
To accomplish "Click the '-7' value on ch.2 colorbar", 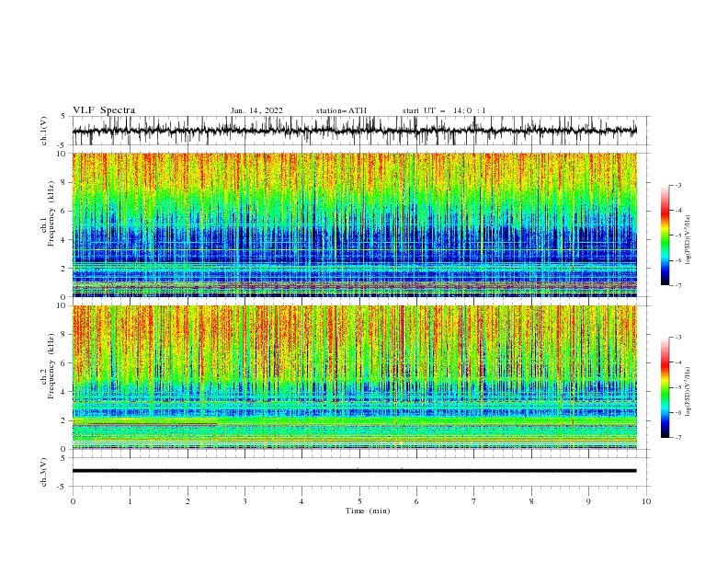I will tap(677, 437).
